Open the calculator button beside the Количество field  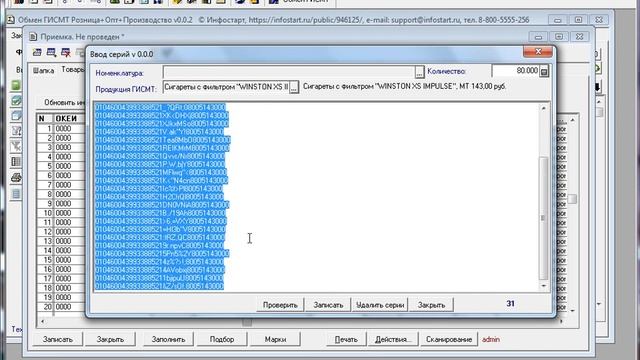(544, 72)
